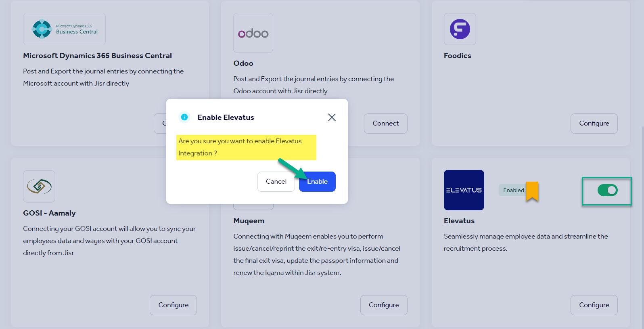Open Configure for GOSI - Aamaly
The height and width of the screenshot is (329, 644).
[x=173, y=305]
